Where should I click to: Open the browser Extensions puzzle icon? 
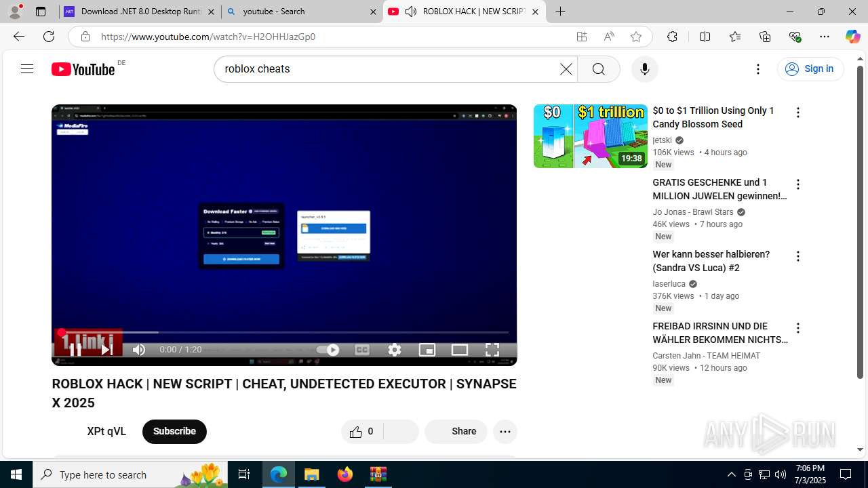(x=672, y=37)
